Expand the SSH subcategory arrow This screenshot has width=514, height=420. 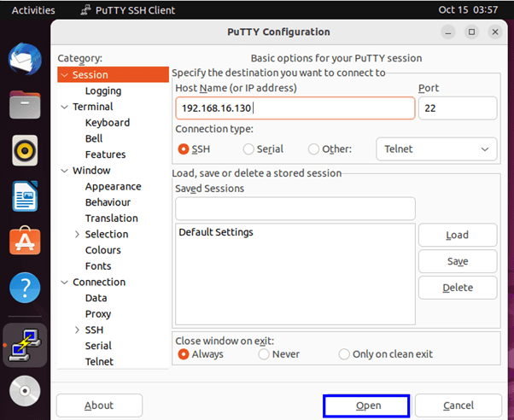[77, 330]
